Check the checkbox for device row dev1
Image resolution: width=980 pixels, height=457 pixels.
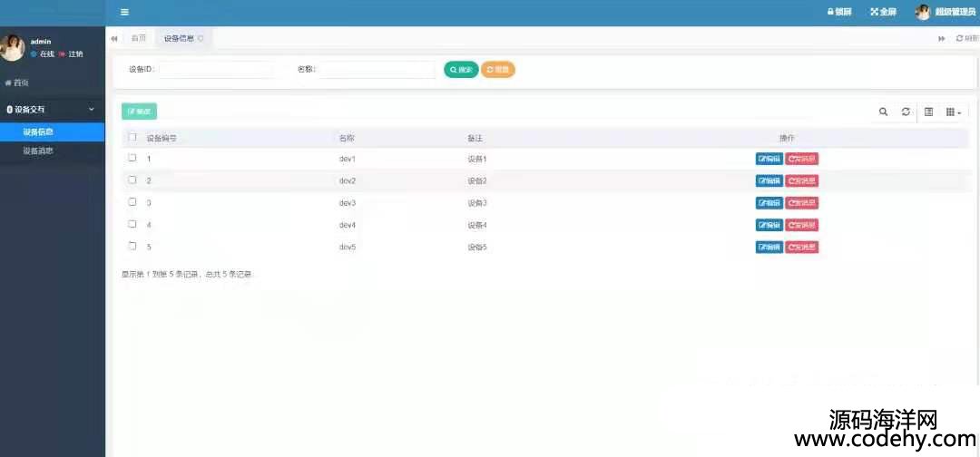point(132,158)
